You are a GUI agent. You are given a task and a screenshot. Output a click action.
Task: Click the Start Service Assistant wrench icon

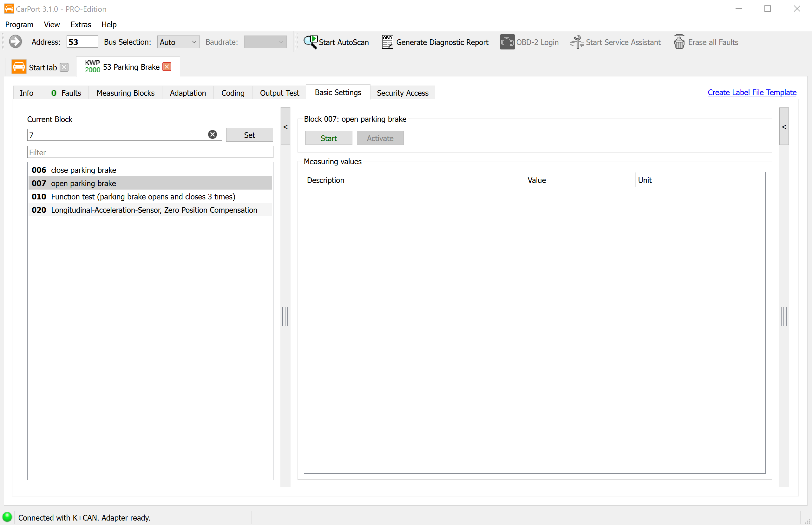click(x=577, y=42)
